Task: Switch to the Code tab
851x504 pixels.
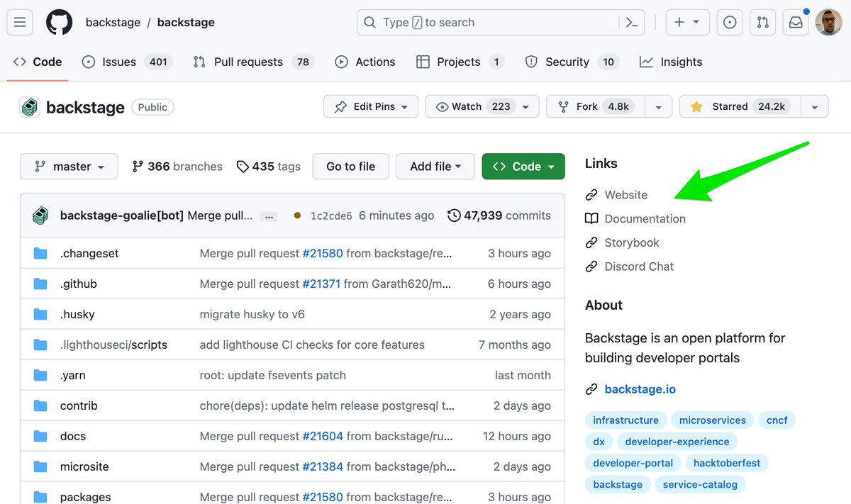Action: point(38,62)
